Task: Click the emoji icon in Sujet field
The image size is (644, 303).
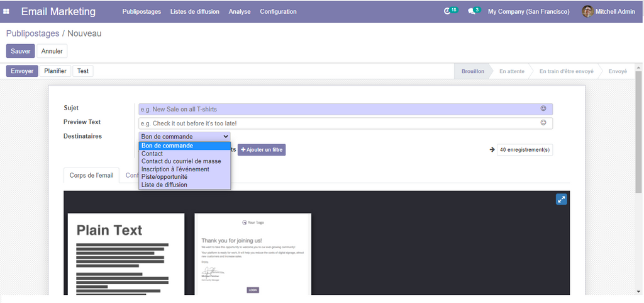Action: [543, 109]
